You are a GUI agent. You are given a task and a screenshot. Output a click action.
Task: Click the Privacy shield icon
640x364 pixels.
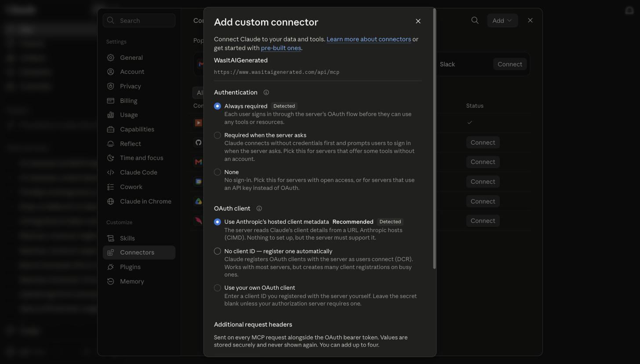111,86
